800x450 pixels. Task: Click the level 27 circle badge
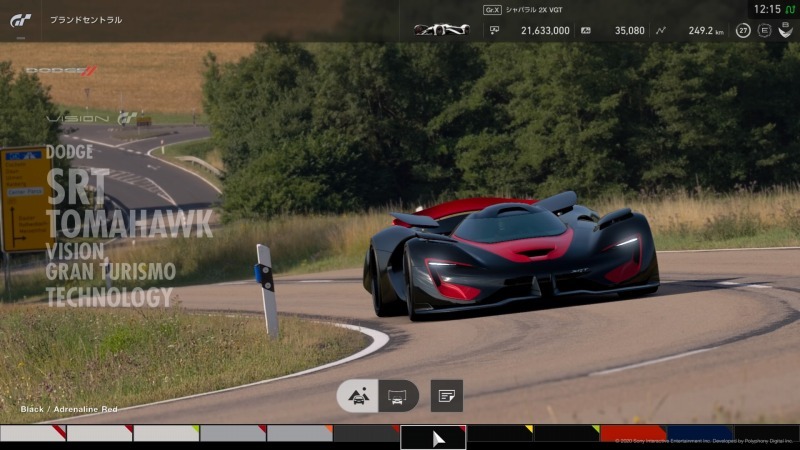(x=743, y=31)
